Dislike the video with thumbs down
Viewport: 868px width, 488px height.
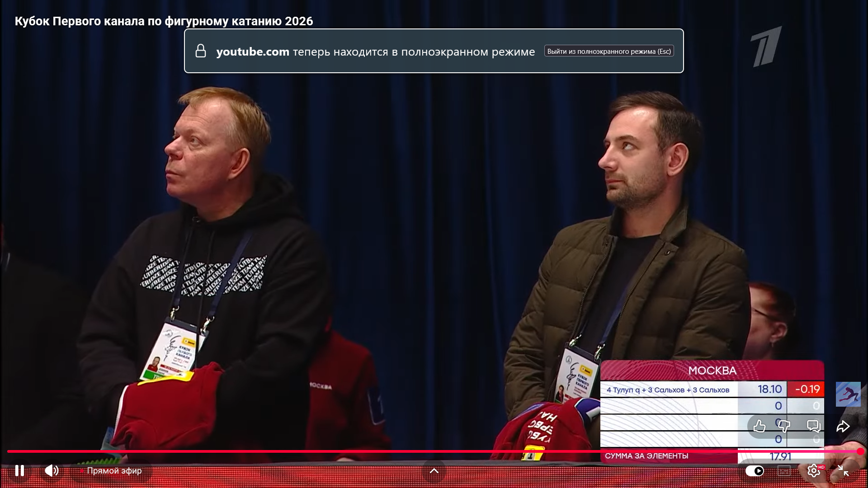tap(784, 426)
